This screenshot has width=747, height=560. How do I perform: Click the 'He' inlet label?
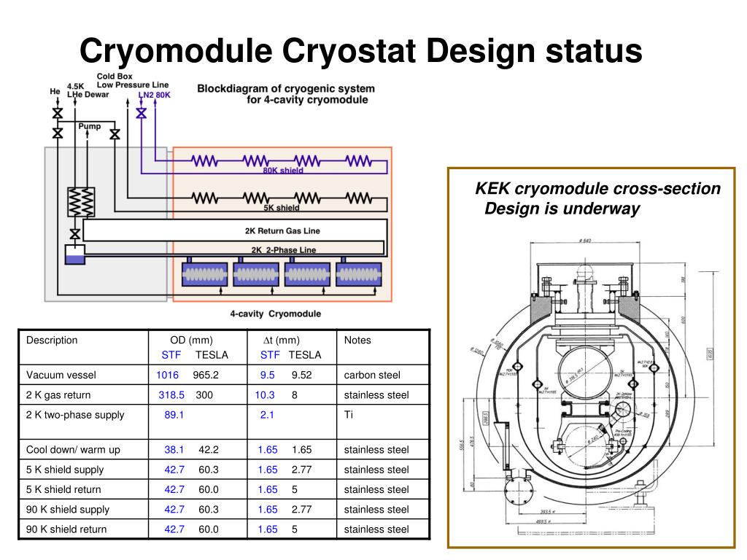55,91
